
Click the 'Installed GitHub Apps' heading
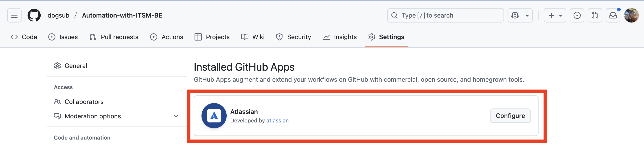coord(244,67)
